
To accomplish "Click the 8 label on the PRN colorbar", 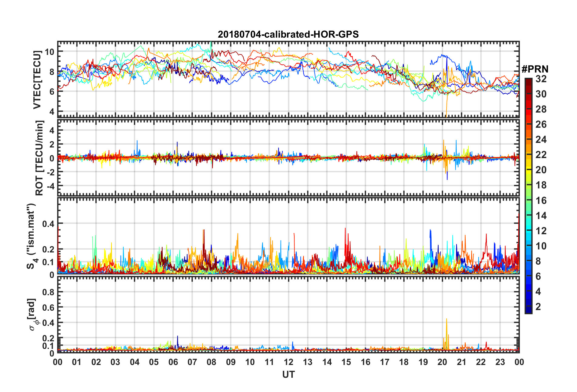I will coord(538,261).
